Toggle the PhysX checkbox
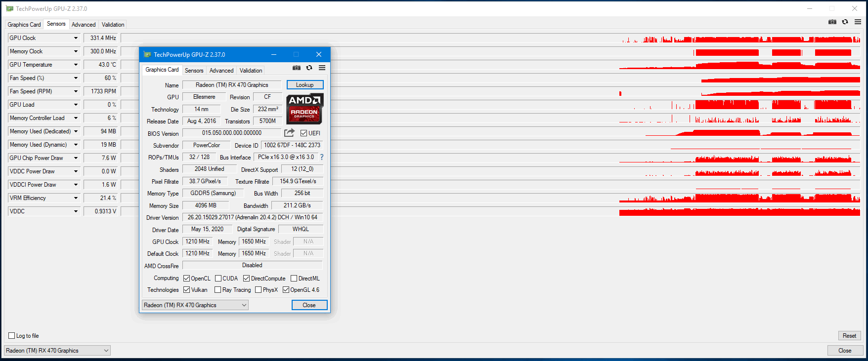The image size is (868, 361). point(258,290)
